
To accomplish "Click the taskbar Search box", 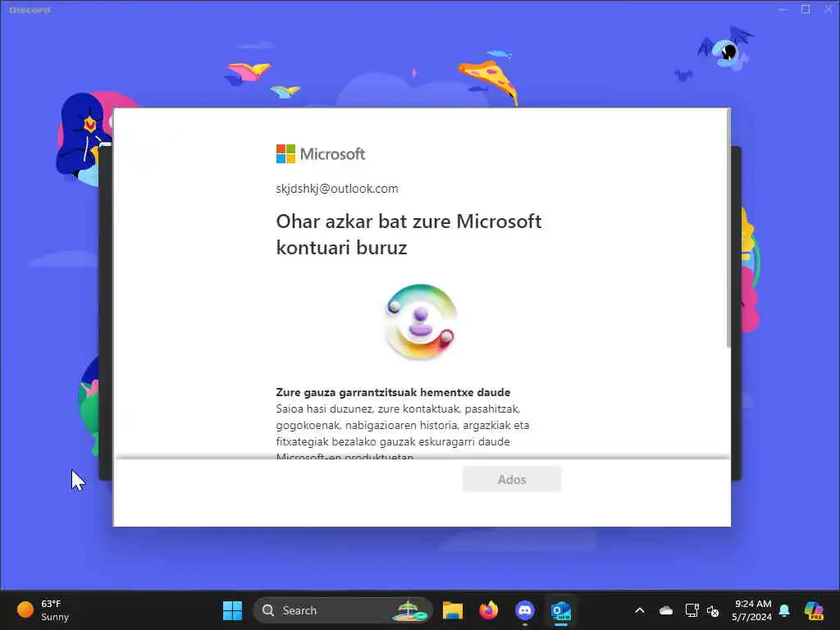I will click(343, 610).
